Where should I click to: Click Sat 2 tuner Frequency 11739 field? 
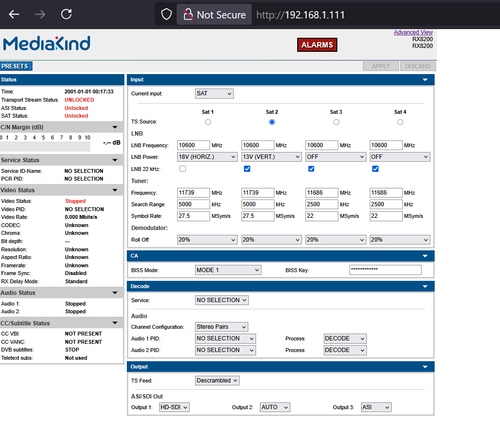[258, 193]
